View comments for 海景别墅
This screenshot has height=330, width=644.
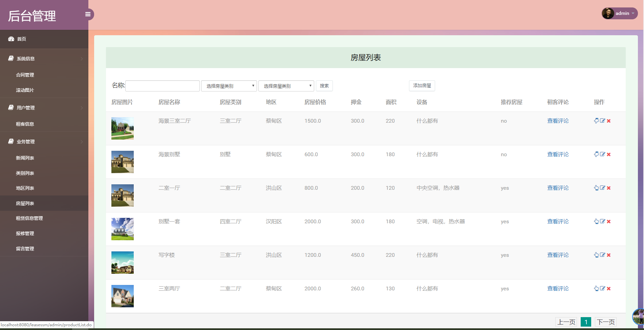(x=558, y=154)
